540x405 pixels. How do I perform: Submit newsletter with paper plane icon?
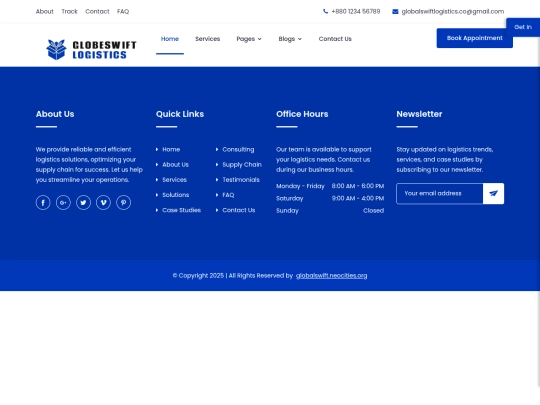pos(493,194)
